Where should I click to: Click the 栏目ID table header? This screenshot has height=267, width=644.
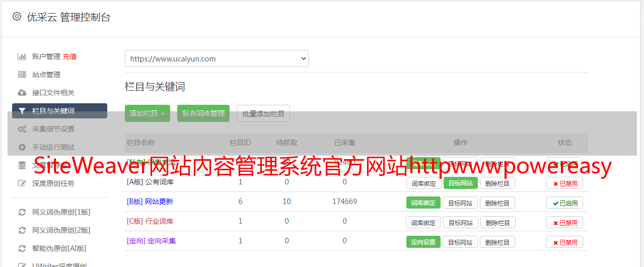240,143
